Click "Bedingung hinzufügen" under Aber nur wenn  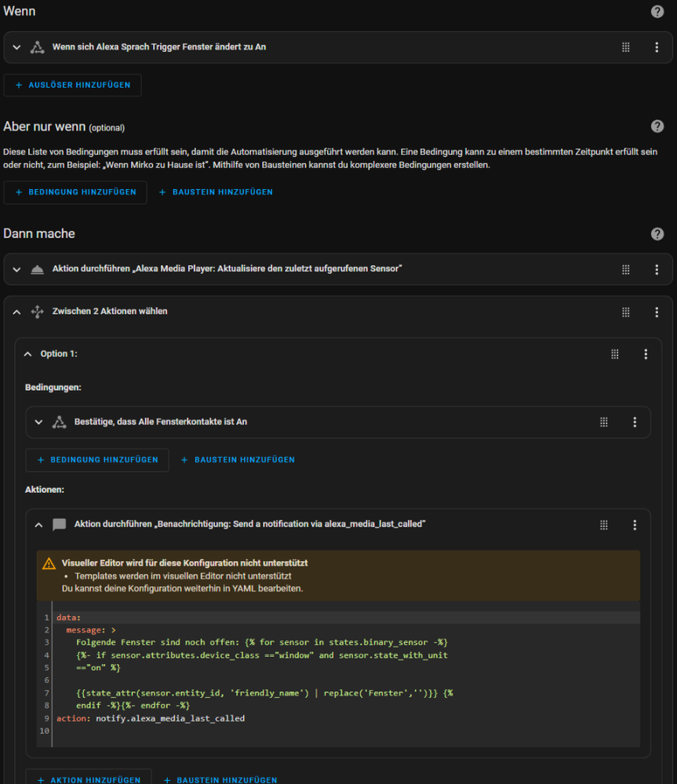[x=75, y=191]
